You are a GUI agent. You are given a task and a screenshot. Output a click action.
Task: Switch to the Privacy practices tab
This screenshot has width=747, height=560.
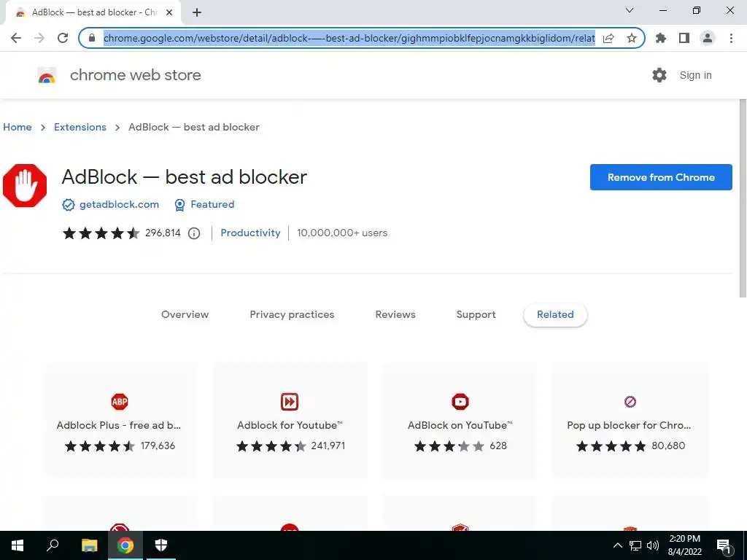point(292,315)
